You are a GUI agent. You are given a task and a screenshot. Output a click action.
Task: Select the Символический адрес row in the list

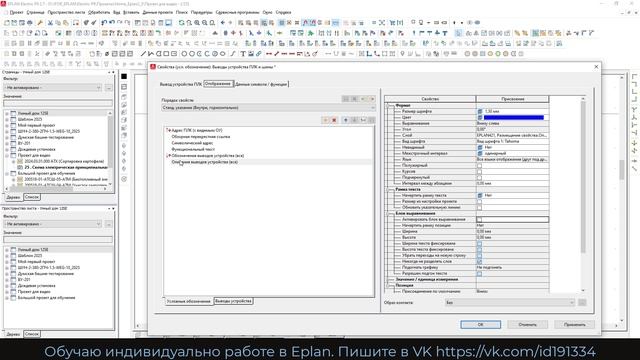192,143
